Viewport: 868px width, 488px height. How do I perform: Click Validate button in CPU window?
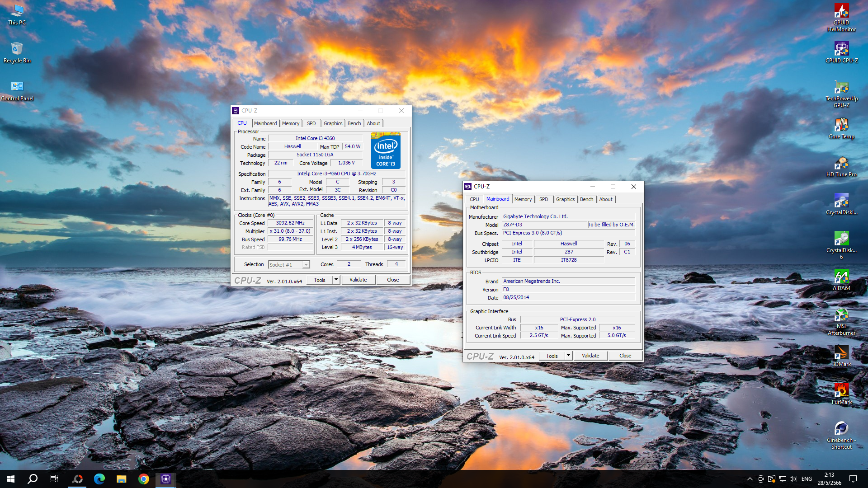[358, 280]
